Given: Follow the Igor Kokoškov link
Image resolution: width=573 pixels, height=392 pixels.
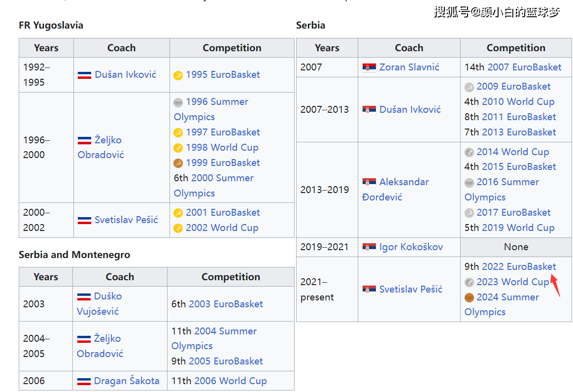Looking at the screenshot, I should coord(411,247).
